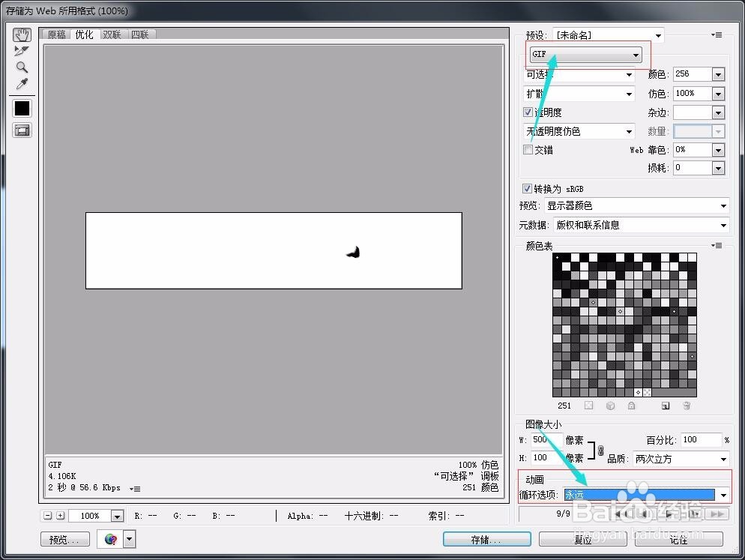Switch to the 原稿 tab
The width and height of the screenshot is (745, 560).
pyautogui.click(x=55, y=34)
